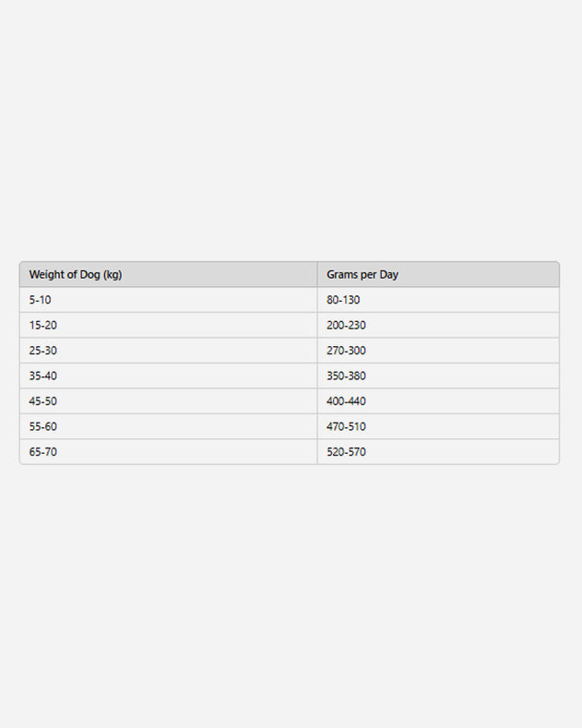Viewport: 582px width, 728px height.
Task: Click the 470-510 grams value
Action: coord(346,427)
